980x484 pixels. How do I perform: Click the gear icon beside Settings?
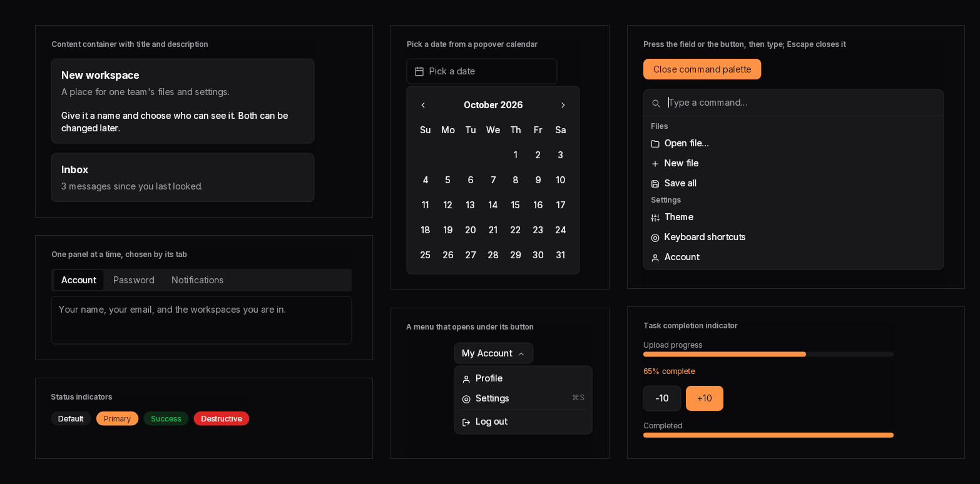point(466,399)
